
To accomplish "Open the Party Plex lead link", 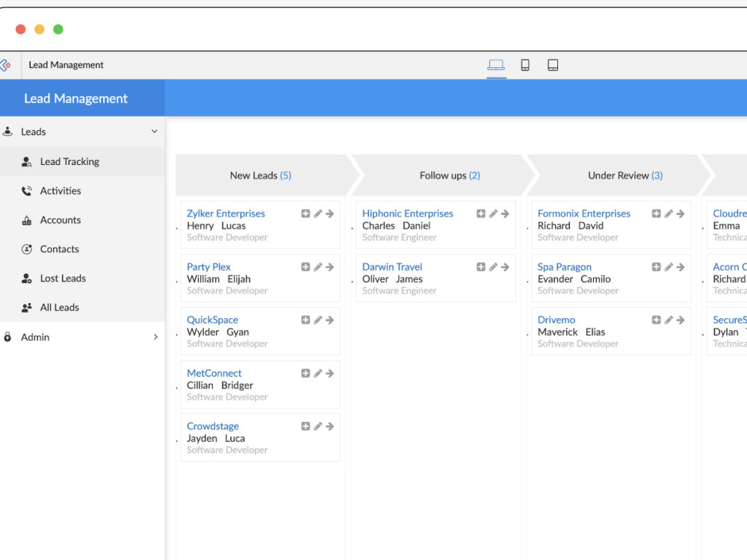I will [208, 267].
